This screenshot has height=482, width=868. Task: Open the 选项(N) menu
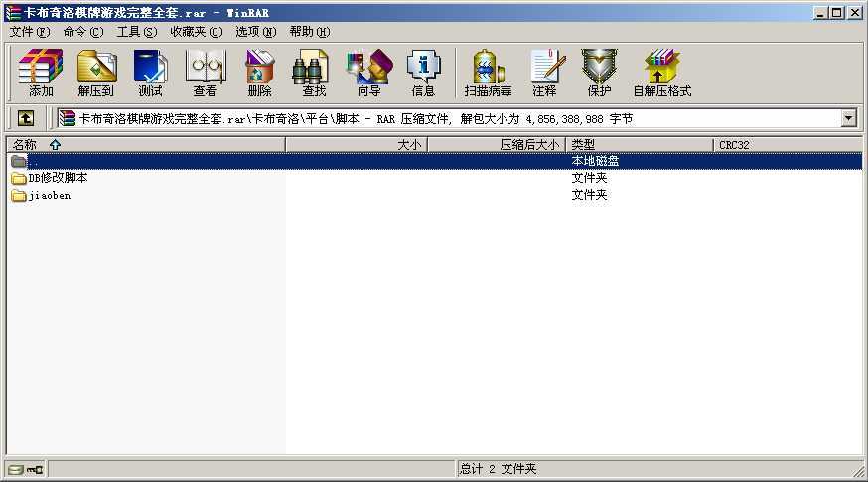click(x=256, y=32)
